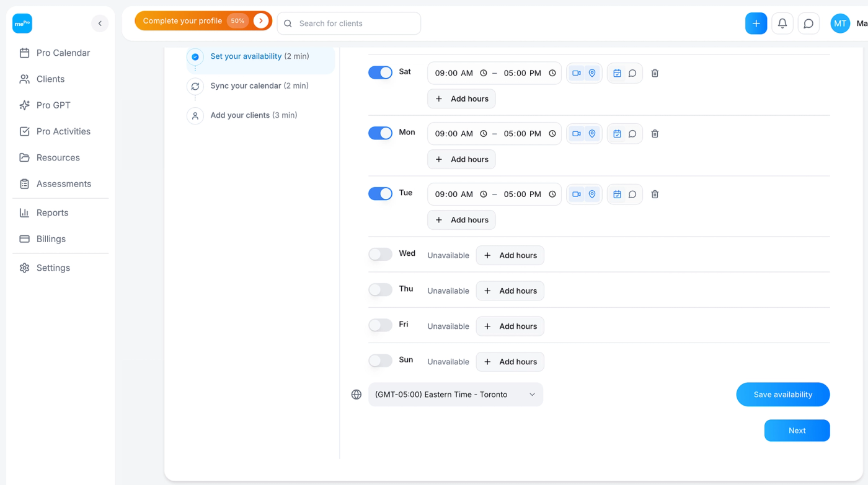Click the me Pro logo icon
Viewport: 868px width, 485px height.
click(x=22, y=24)
